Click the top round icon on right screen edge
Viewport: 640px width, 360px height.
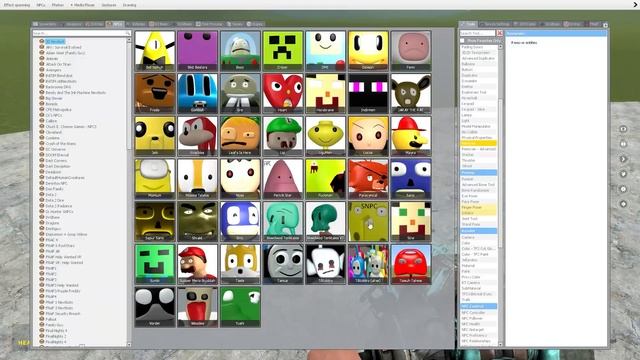pyautogui.click(x=623, y=129)
